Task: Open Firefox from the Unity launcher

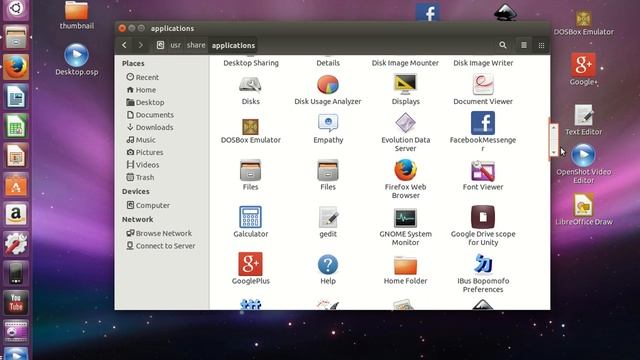Action: coord(16,67)
